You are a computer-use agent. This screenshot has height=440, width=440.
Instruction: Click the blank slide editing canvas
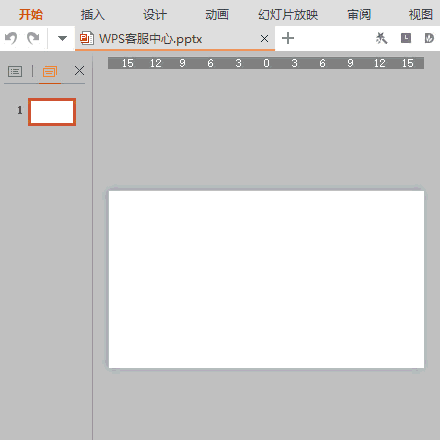coord(266,279)
